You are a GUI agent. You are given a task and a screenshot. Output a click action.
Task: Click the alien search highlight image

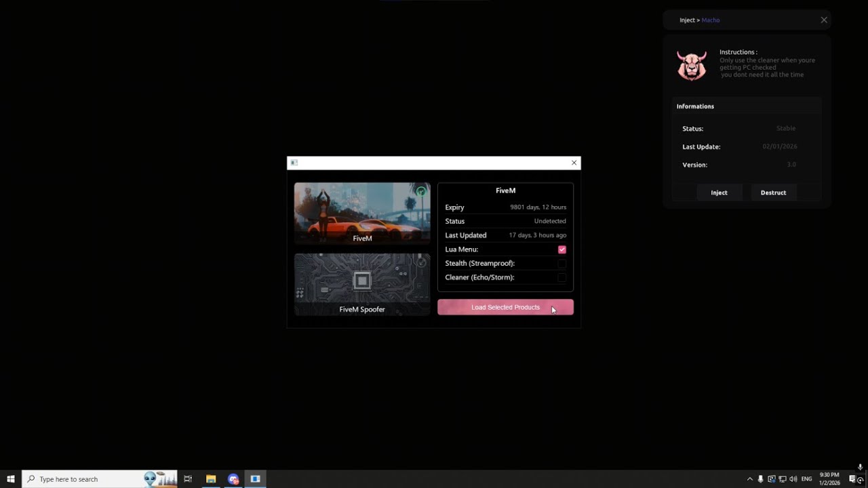(160, 479)
